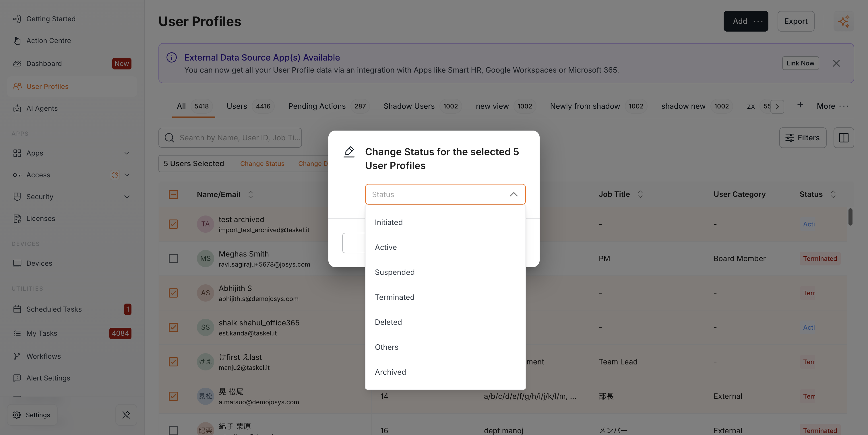Viewport: 868px width, 435px height.
Task: Sort by Status column arrows
Action: [x=833, y=195]
